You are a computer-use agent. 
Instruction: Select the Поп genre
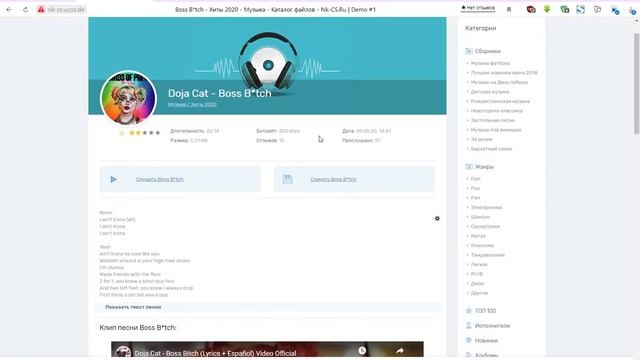click(476, 179)
